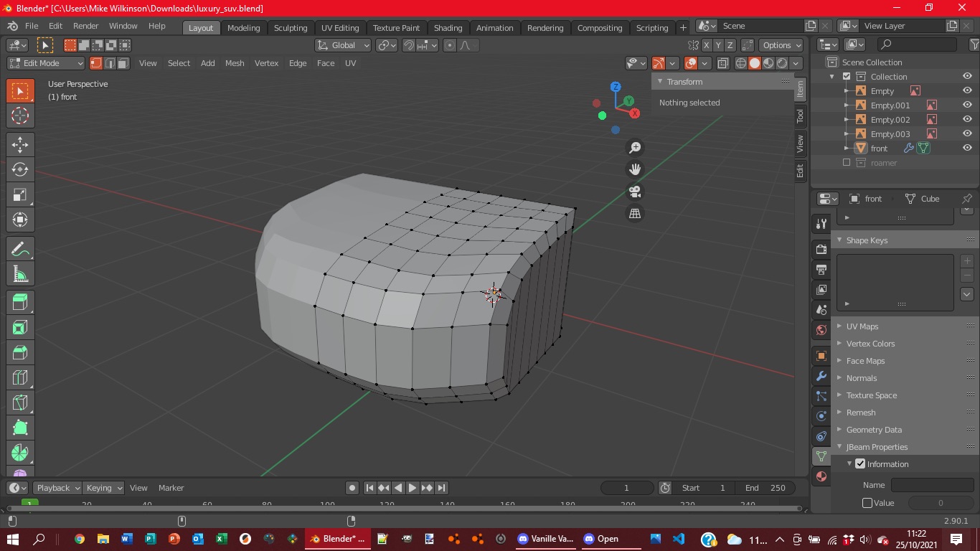
Task: Click the JBeam Name input field
Action: pos(931,485)
